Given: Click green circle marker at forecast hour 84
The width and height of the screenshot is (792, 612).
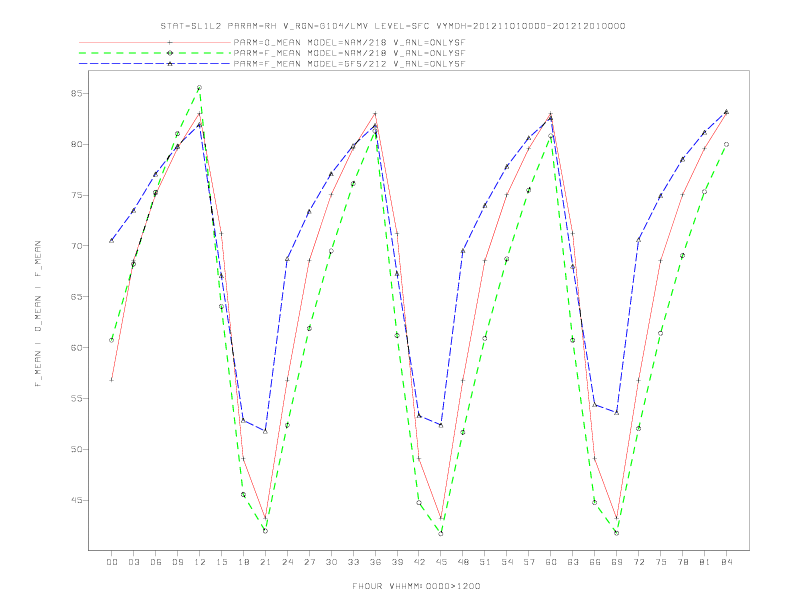Looking at the screenshot, I should [726, 144].
